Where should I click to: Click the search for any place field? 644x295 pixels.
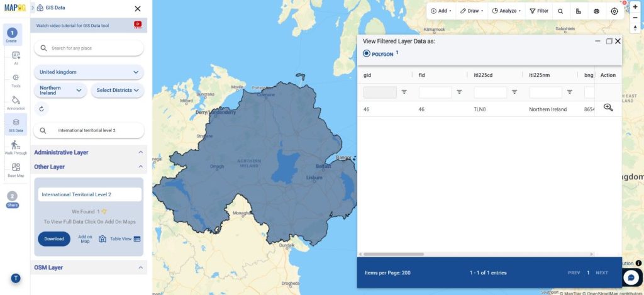pyautogui.click(x=89, y=48)
